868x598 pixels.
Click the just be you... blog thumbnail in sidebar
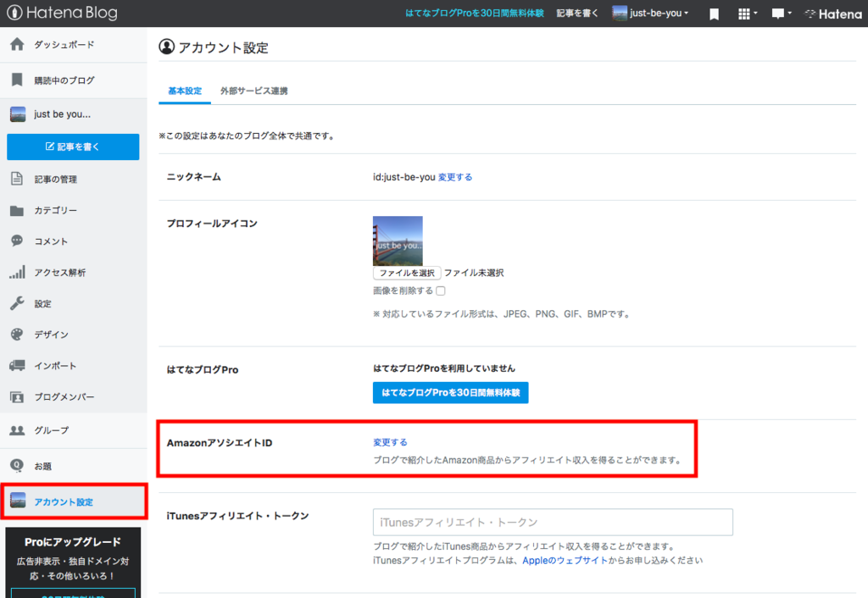18,114
